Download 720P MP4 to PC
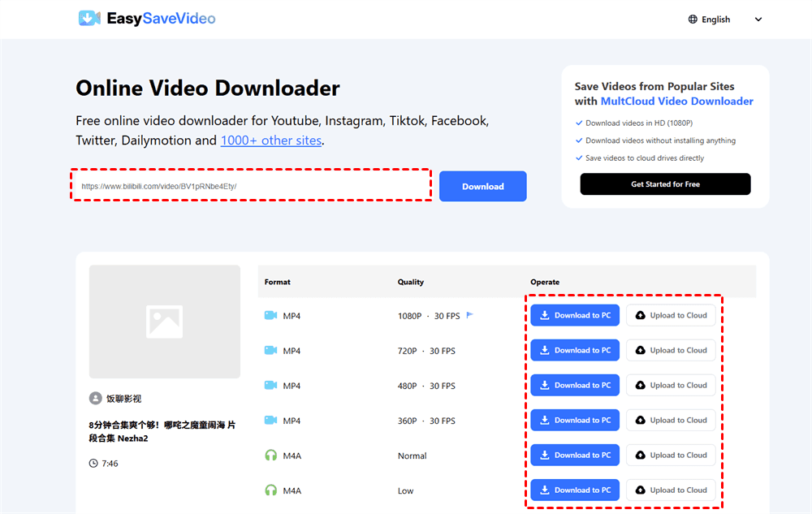This screenshot has width=812, height=514. 575,351
